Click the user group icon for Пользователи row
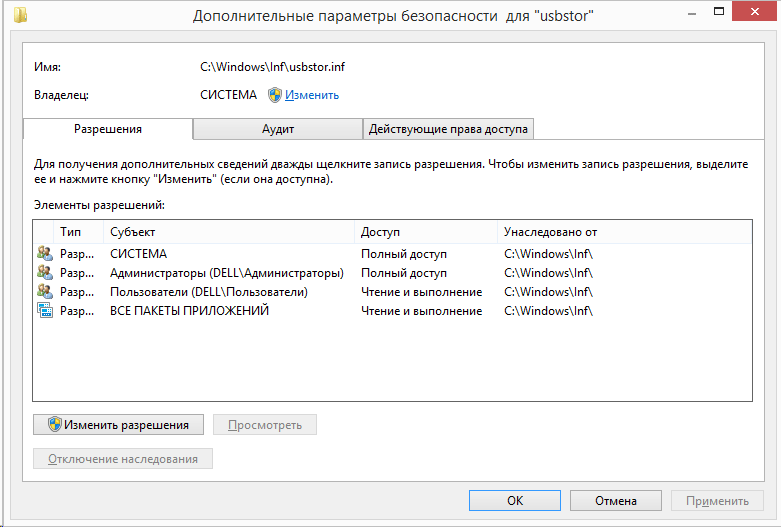The height and width of the screenshot is (527, 781). [x=45, y=292]
